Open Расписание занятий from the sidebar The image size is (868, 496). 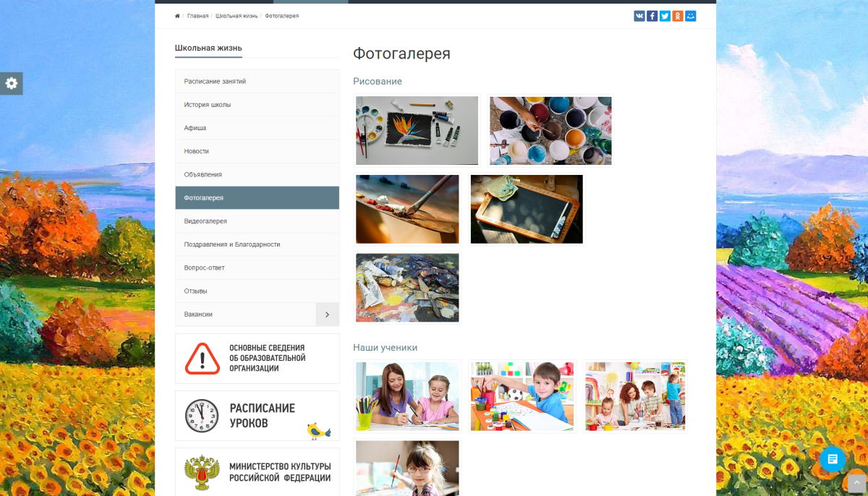[215, 81]
